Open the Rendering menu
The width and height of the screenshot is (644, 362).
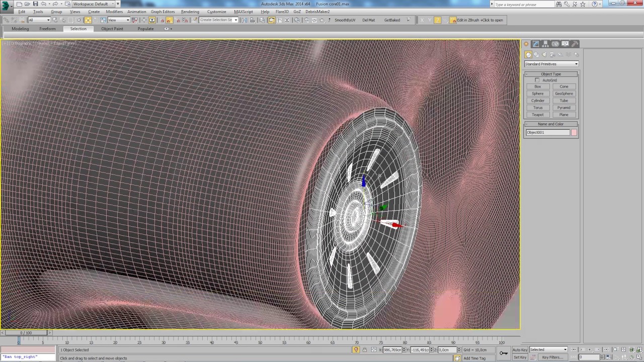190,12
